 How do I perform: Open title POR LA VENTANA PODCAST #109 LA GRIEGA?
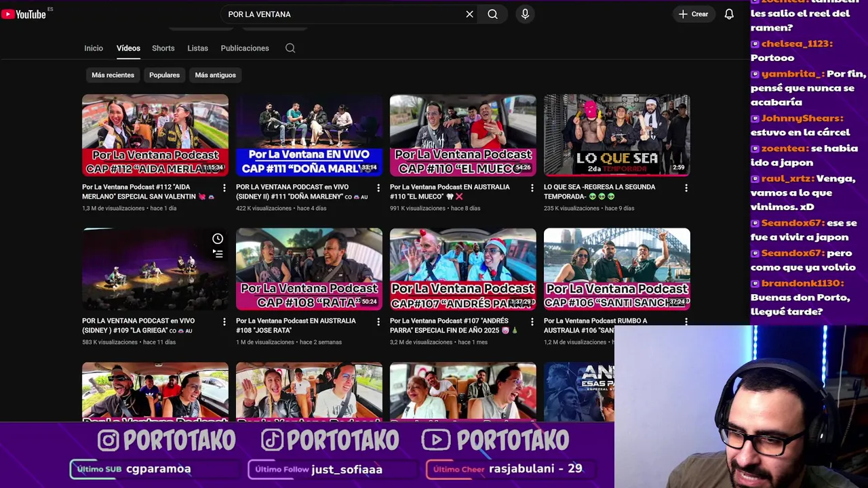pyautogui.click(x=138, y=326)
